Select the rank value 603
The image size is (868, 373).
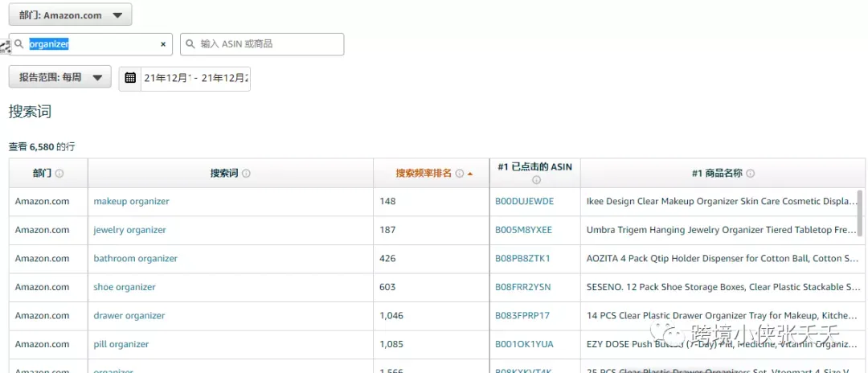387,287
